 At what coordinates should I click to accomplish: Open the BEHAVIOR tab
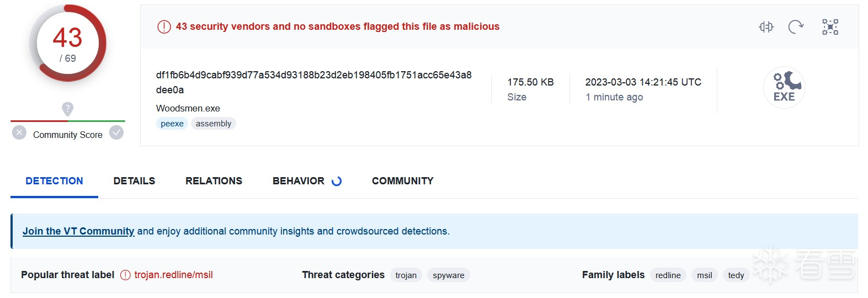click(x=299, y=181)
